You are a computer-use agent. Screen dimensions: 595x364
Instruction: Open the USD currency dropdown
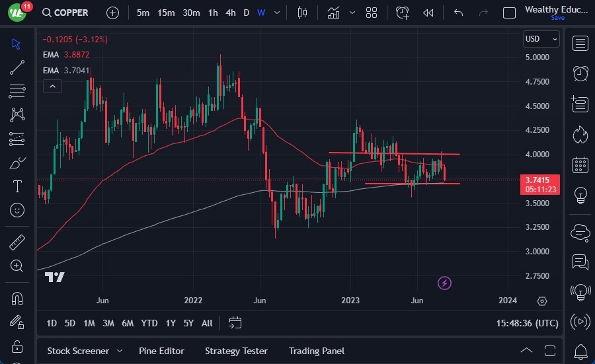point(541,39)
